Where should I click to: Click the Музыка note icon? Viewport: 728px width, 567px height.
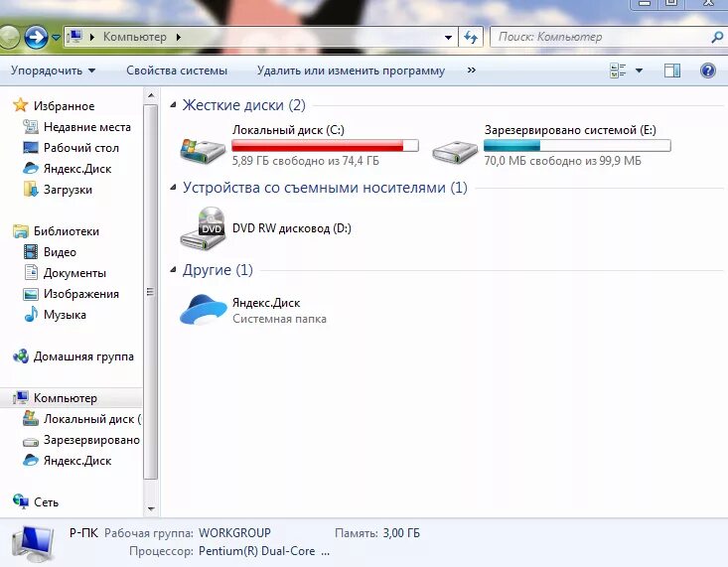pyautogui.click(x=31, y=315)
